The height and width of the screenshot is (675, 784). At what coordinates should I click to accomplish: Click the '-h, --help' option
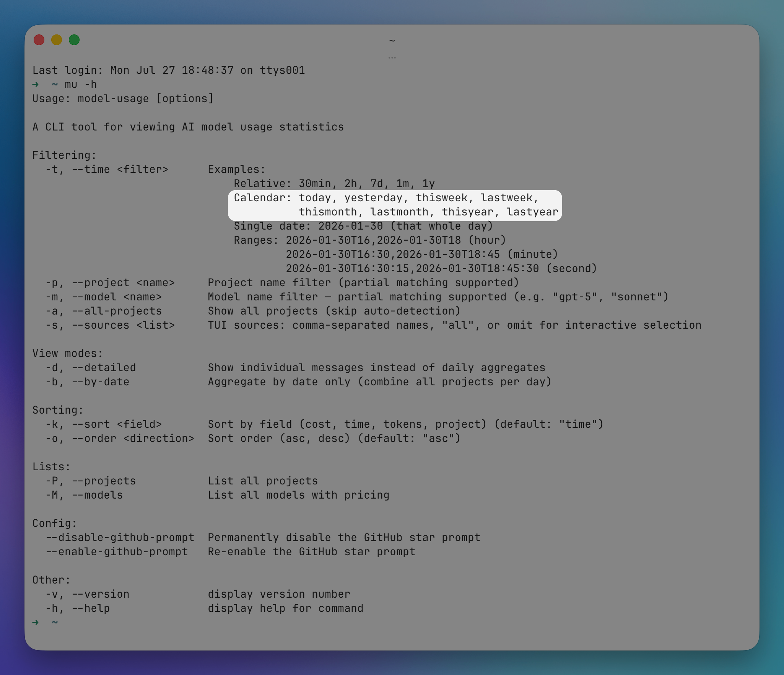coord(78,608)
